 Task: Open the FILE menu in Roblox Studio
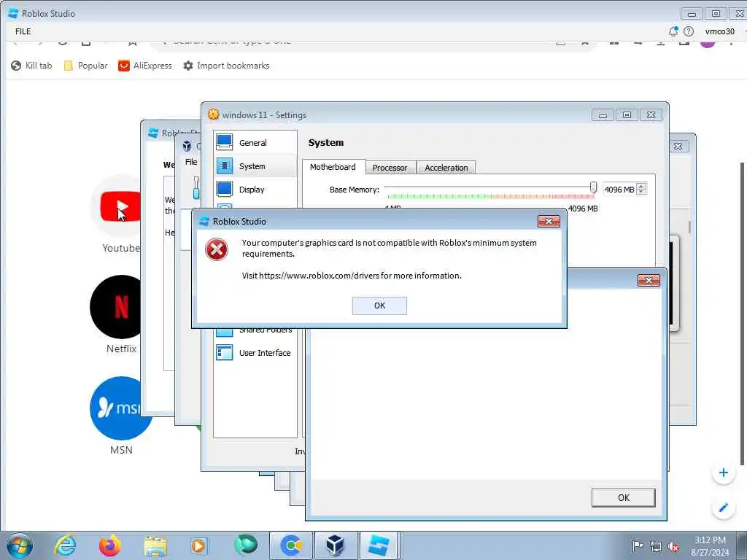(23, 31)
